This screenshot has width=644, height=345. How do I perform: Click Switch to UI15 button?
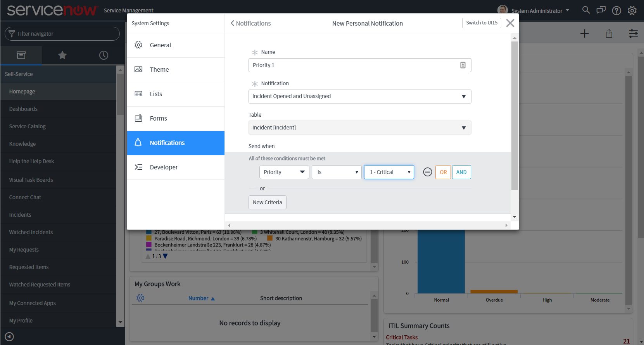tap(482, 23)
